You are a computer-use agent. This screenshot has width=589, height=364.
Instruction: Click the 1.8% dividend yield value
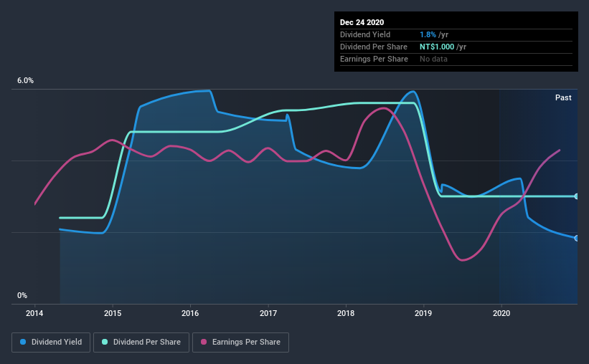pos(428,34)
